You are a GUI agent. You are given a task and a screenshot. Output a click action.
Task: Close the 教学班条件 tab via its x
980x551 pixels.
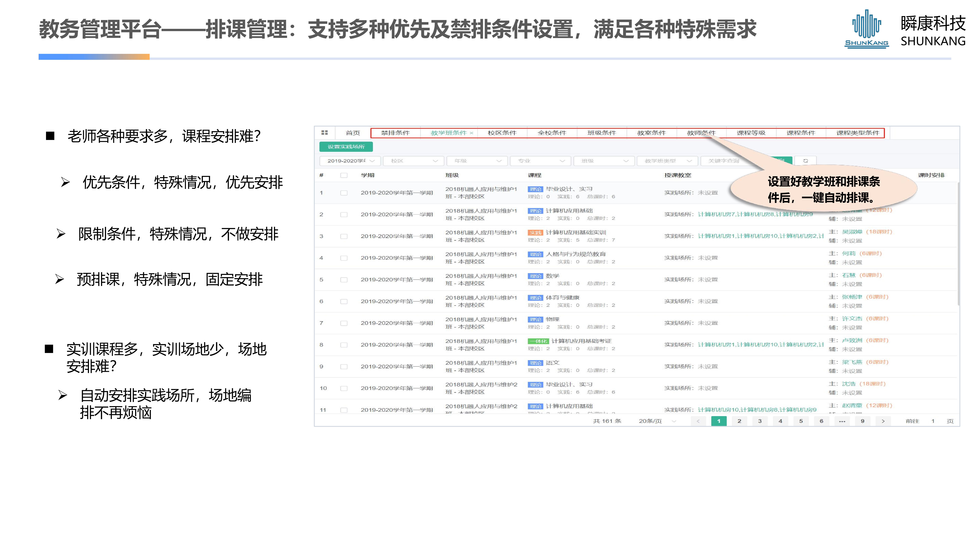(x=471, y=133)
